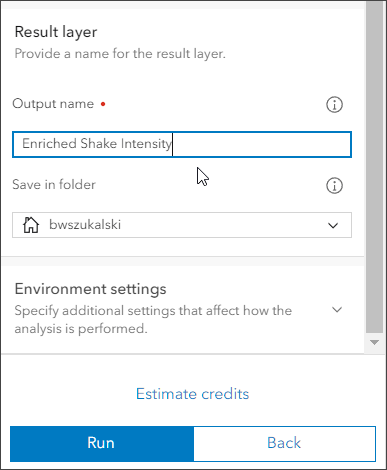Click 'Provide a name for the result layer' text
Viewport: 387px width, 470px height.
[120, 54]
